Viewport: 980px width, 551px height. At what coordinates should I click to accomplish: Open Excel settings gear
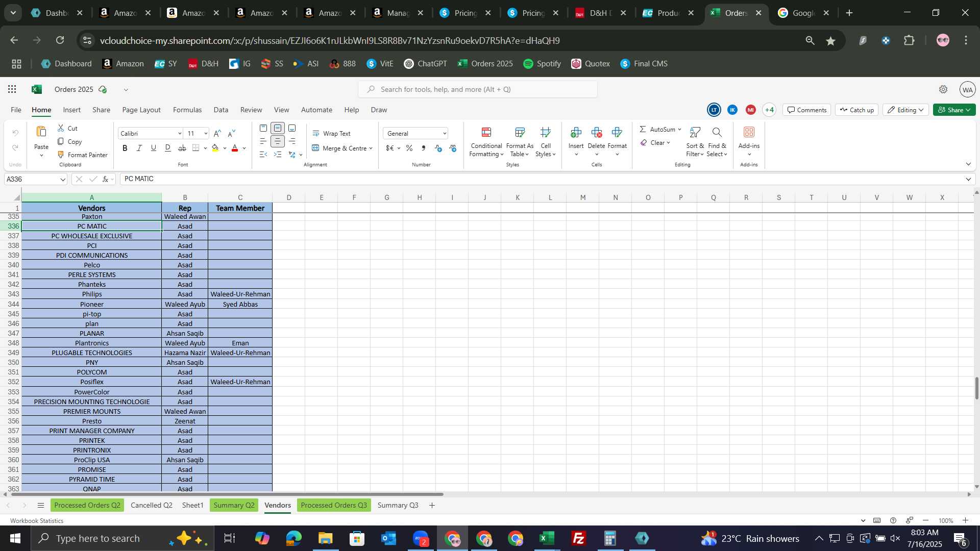tap(943, 89)
